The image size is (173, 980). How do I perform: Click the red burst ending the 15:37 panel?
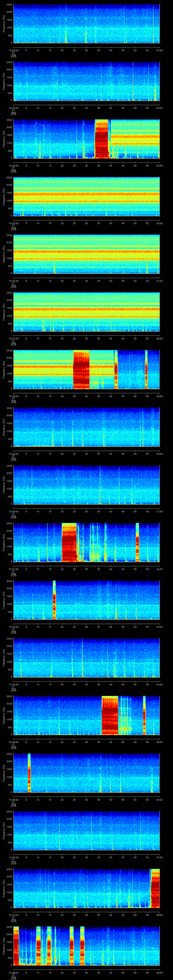point(155,888)
